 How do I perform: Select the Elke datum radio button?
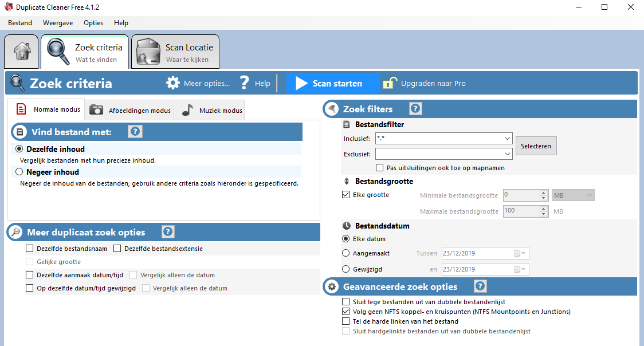346,238
